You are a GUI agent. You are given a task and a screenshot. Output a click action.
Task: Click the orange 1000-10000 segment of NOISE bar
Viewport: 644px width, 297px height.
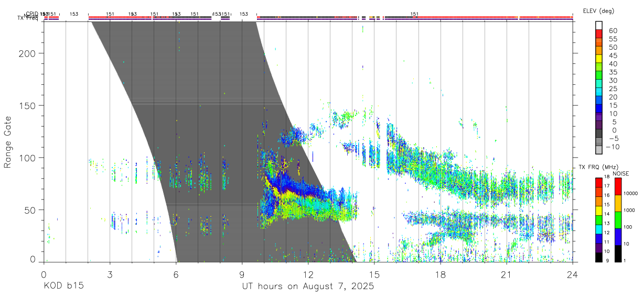tap(618, 203)
